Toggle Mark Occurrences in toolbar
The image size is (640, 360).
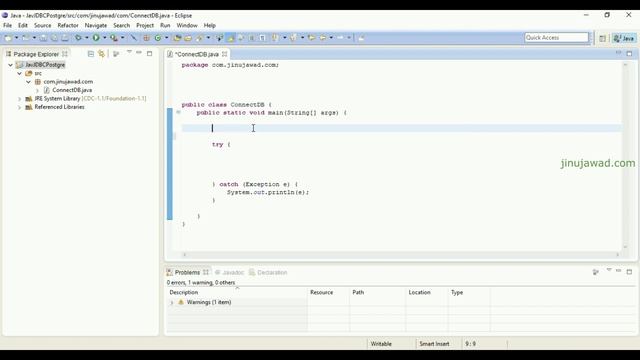231,38
